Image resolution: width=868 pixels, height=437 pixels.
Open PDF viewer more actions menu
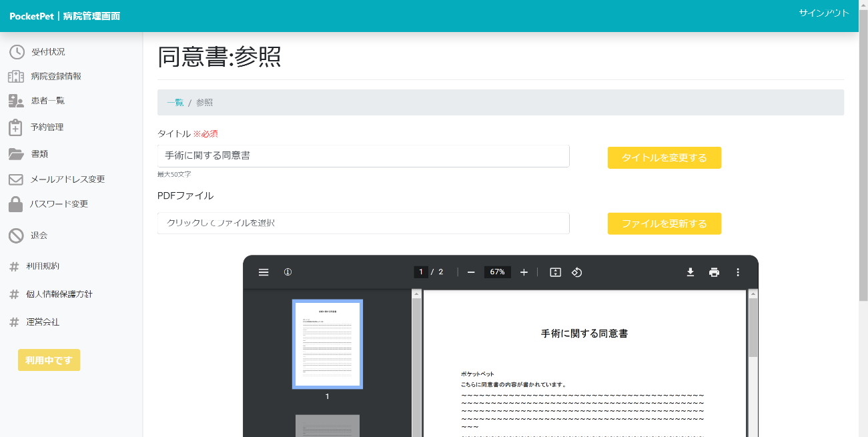pos(738,272)
